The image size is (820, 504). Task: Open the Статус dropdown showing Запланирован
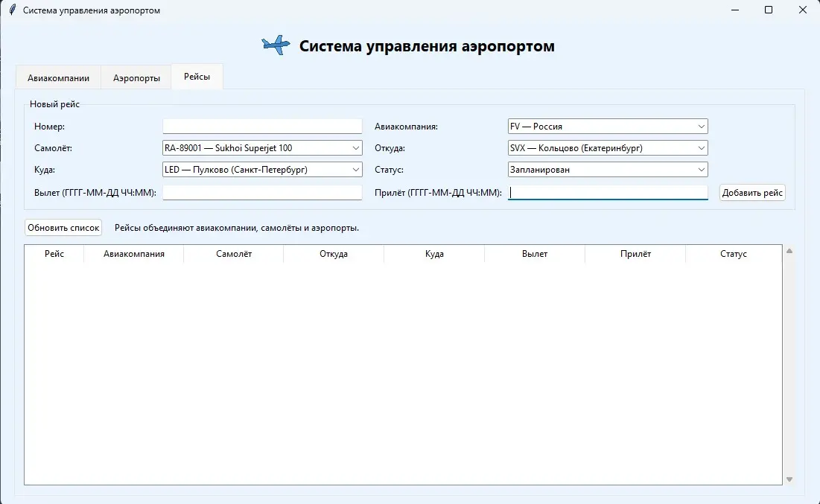pyautogui.click(x=608, y=170)
